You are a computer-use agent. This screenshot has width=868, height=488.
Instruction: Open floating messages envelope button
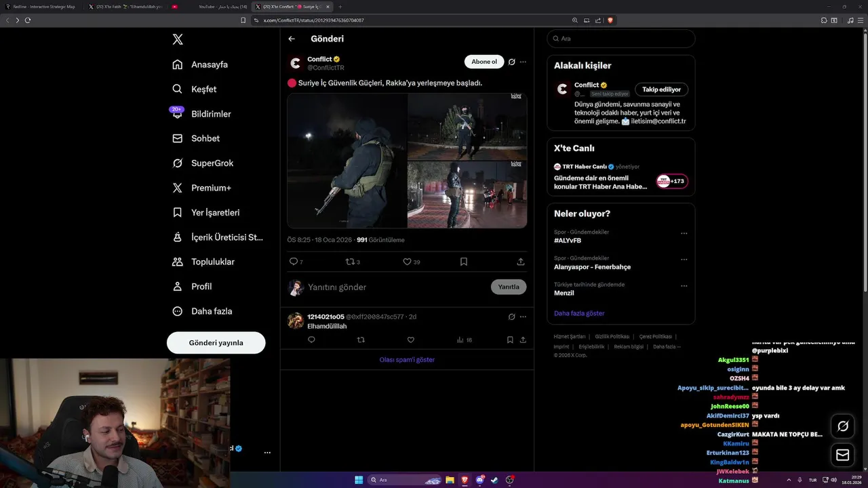point(843,455)
